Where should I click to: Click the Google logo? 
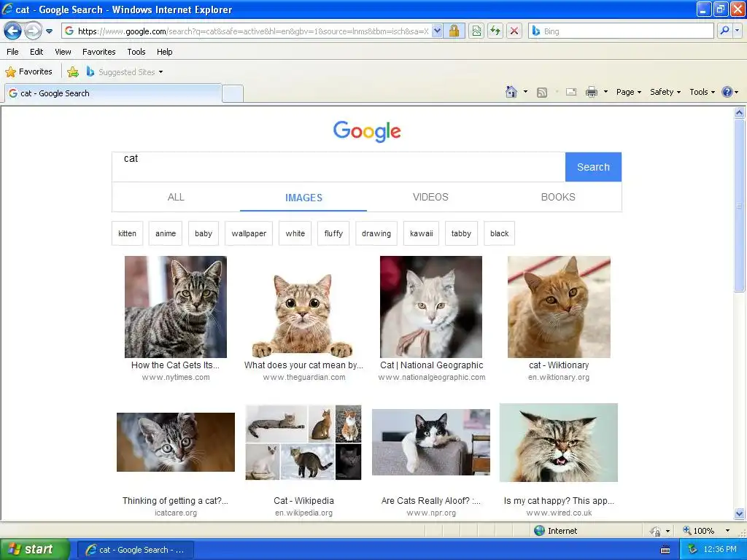click(367, 131)
